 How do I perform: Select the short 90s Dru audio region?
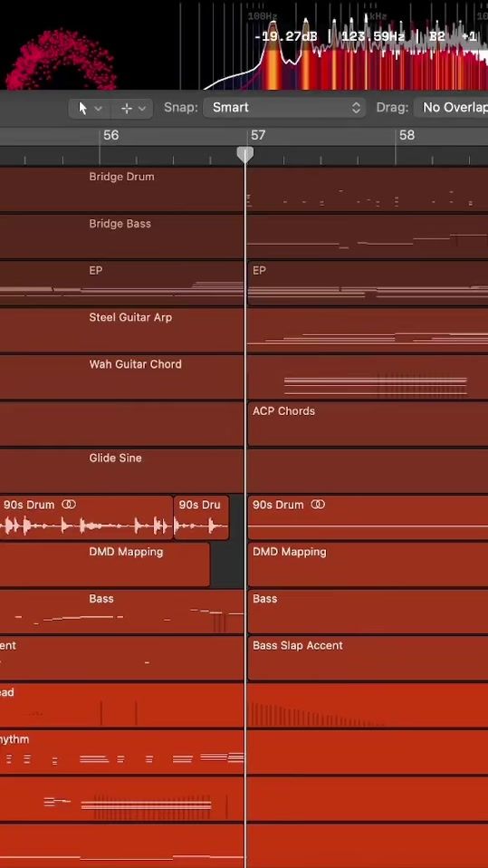pos(201,517)
